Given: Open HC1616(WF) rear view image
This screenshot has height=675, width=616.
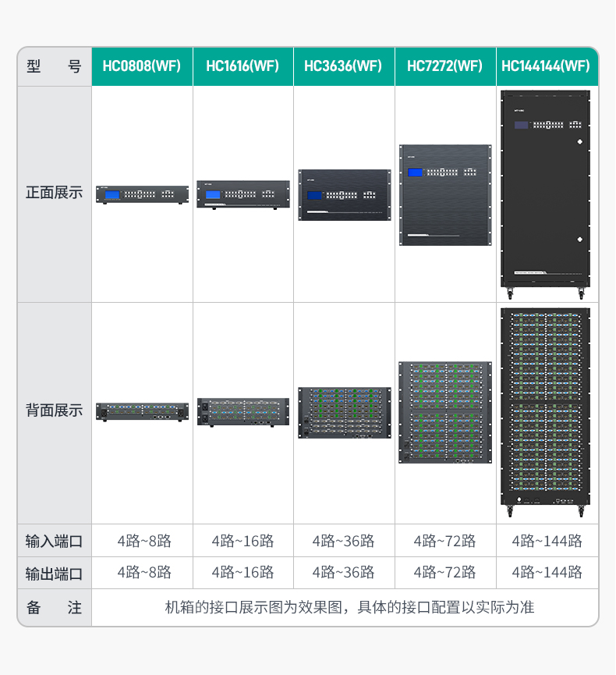Looking at the screenshot, I should [243, 412].
